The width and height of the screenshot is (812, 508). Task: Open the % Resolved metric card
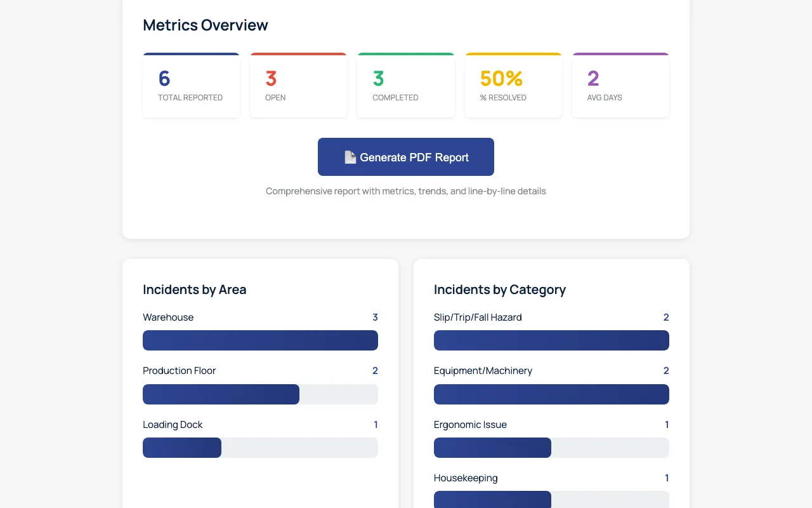513,85
